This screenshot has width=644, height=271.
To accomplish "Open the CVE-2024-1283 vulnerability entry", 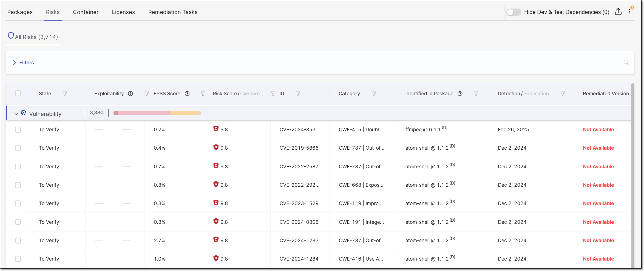I will pyautogui.click(x=299, y=241).
